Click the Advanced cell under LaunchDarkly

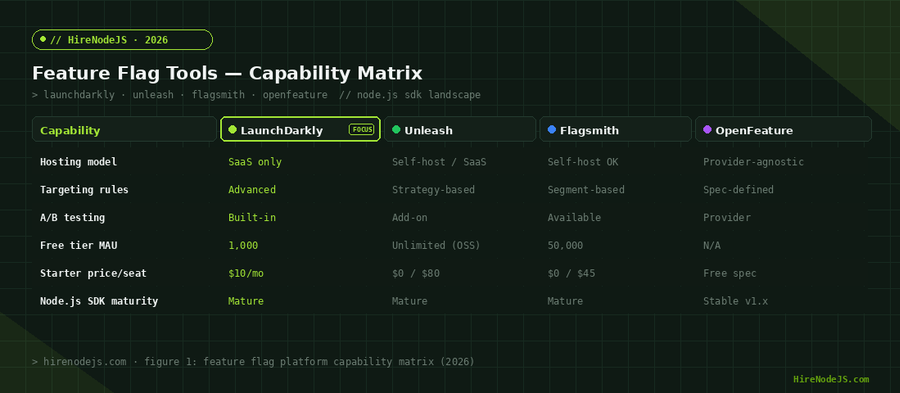pyautogui.click(x=252, y=189)
